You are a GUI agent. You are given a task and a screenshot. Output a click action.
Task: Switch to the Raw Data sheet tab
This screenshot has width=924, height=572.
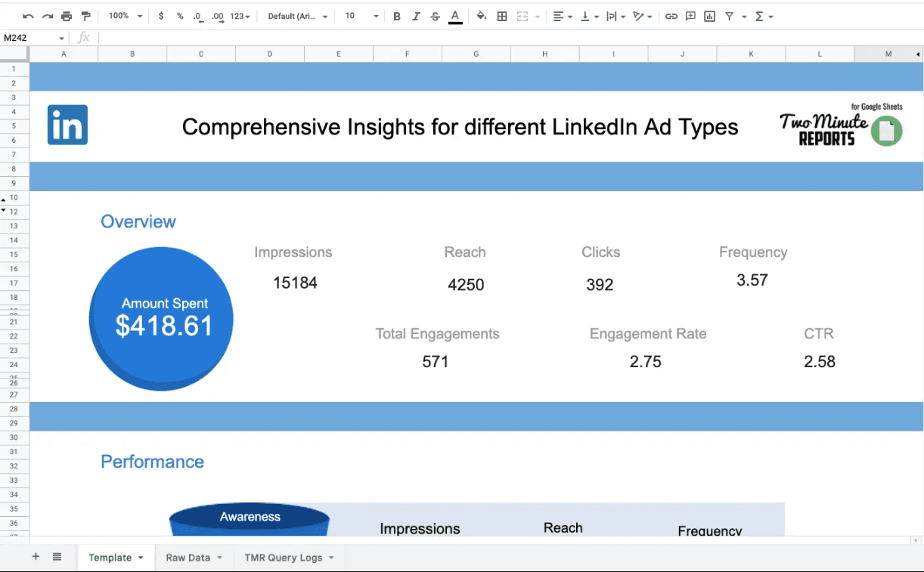[x=188, y=558]
